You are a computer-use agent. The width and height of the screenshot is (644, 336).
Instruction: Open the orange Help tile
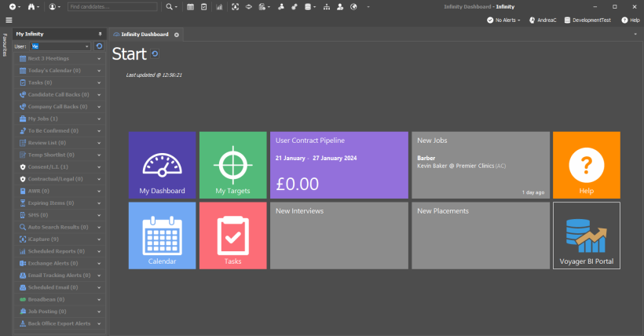pos(586,165)
